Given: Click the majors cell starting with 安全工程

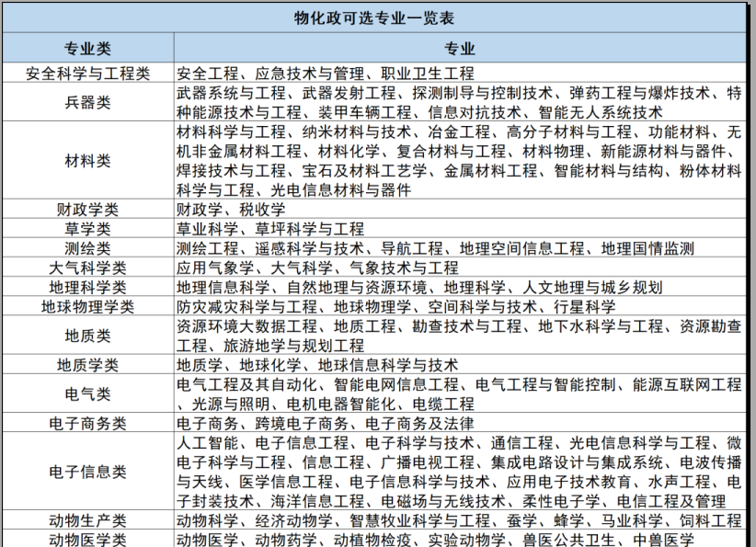Looking at the screenshot, I should click(460, 73).
